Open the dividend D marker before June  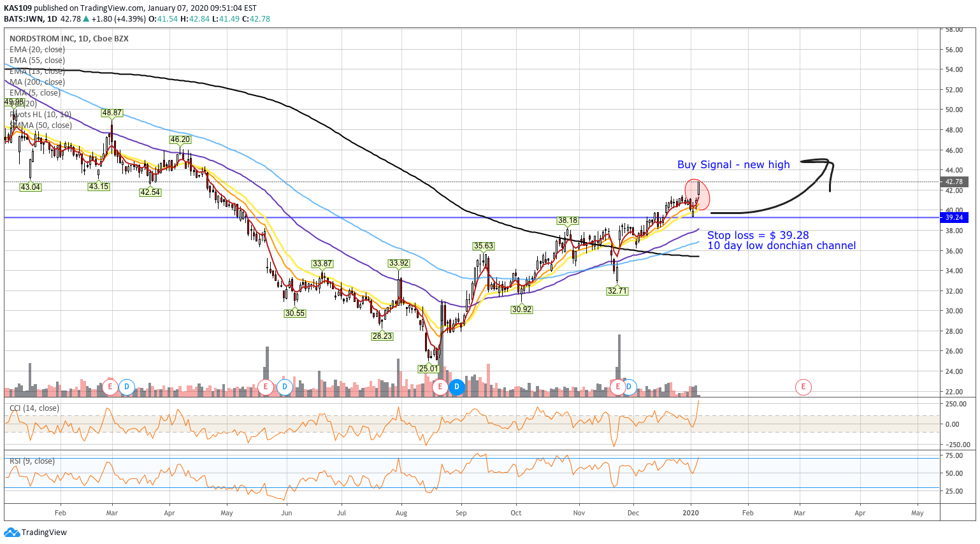tap(284, 387)
